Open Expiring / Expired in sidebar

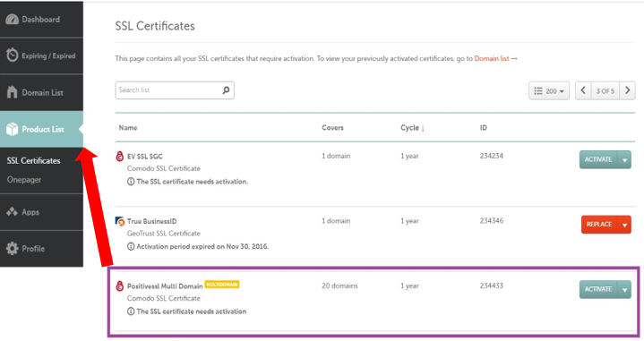pos(41,55)
